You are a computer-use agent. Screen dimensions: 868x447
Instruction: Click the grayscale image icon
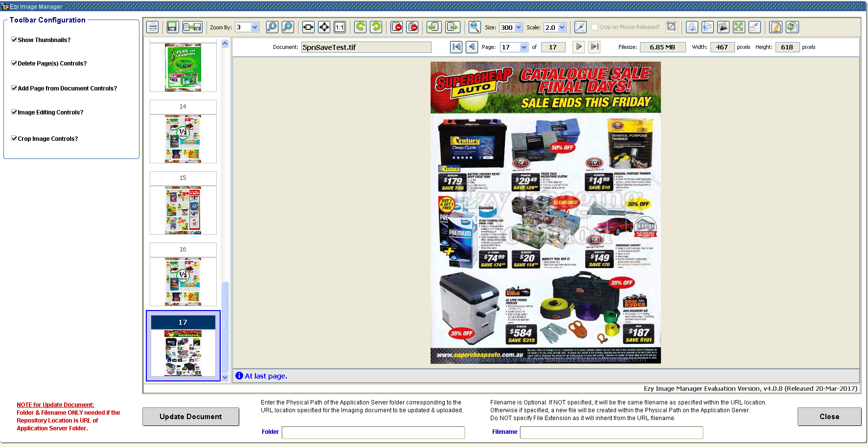723,27
